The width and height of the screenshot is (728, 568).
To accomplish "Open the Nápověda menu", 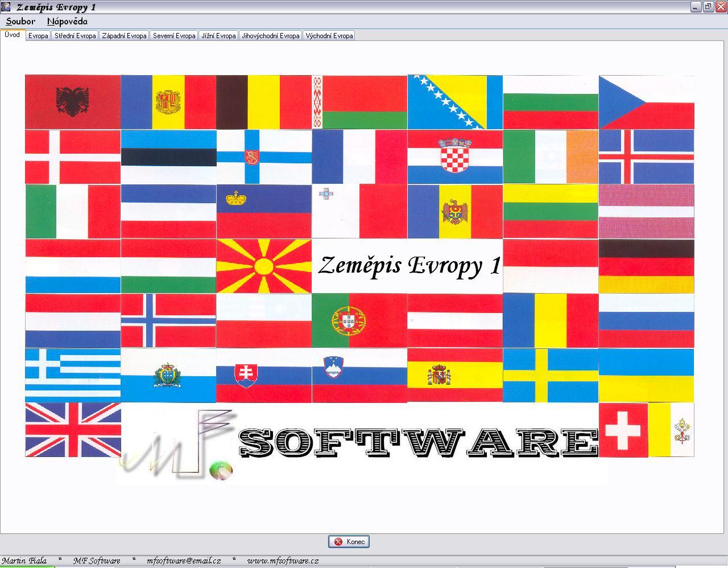I will pos(67,22).
